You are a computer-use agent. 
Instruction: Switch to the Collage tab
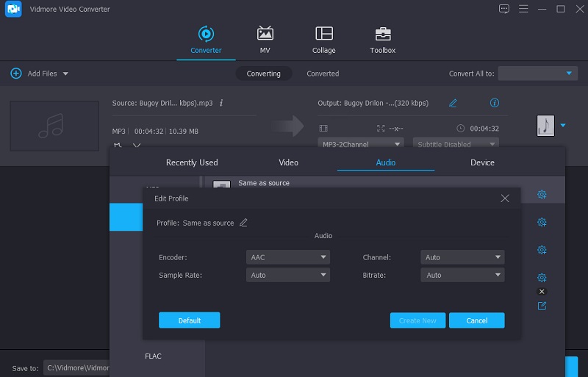pyautogui.click(x=323, y=40)
